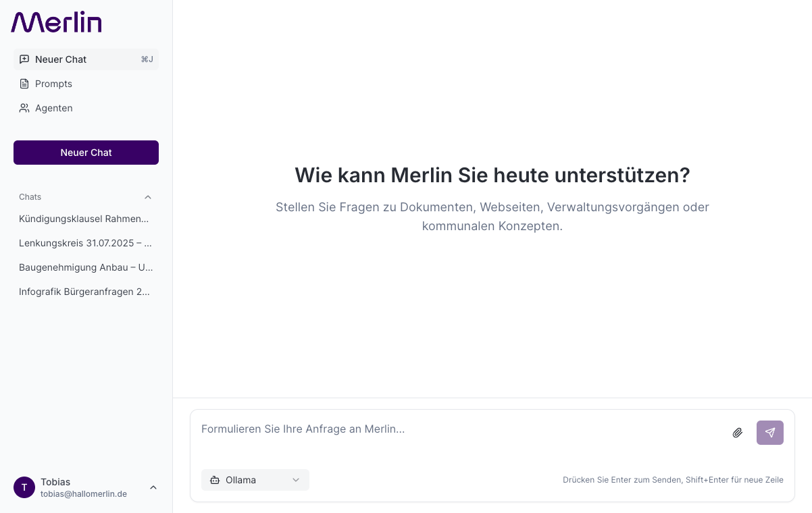This screenshot has height=513, width=812.
Task: Open Neuer Chat in sidebar menu
Action: 86,59
